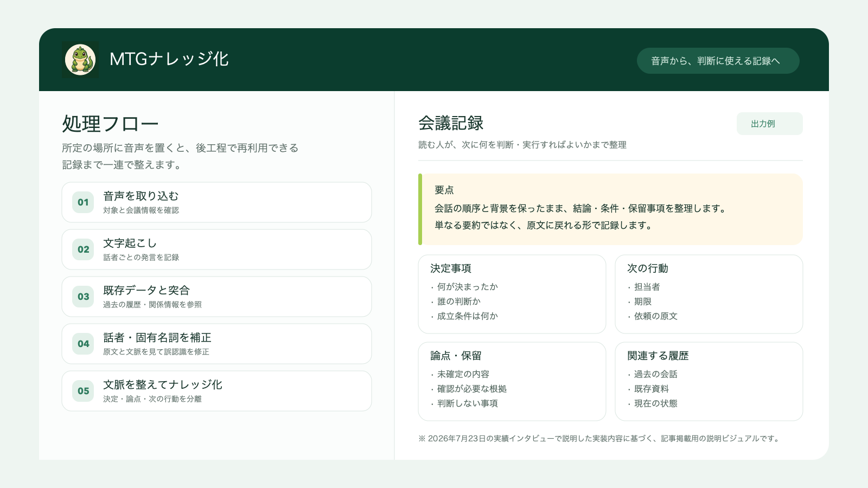This screenshot has height=488, width=868.
Task: Click the 過去の会話 bullet
Action: (x=653, y=374)
